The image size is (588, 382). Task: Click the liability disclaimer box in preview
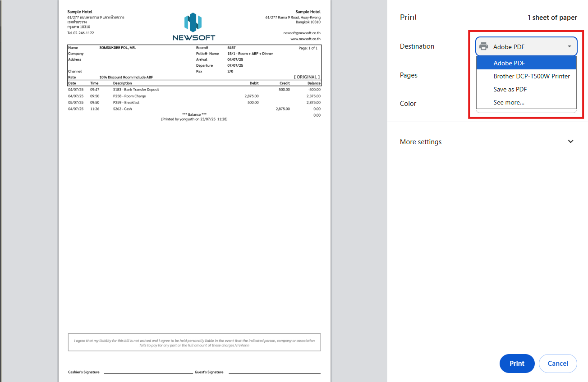(x=194, y=342)
